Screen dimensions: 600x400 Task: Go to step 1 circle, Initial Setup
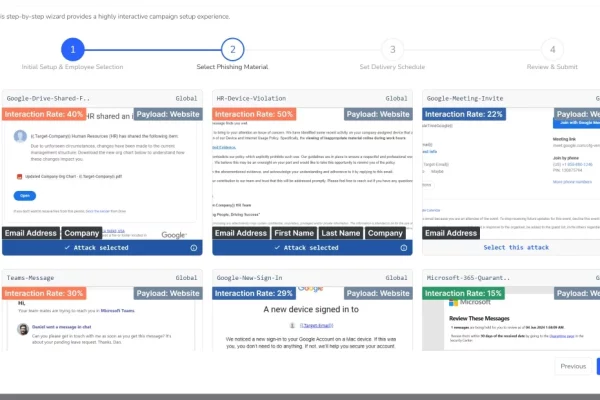click(73, 49)
